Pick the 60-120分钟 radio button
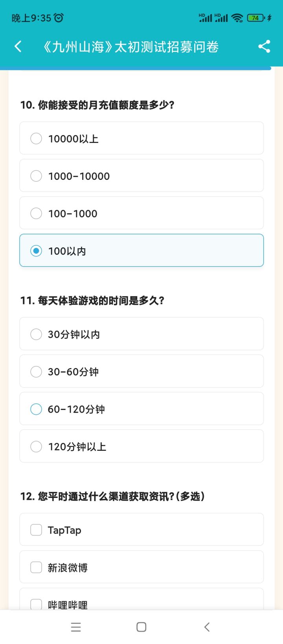Viewport: 283px width, 644px height. pyautogui.click(x=36, y=409)
